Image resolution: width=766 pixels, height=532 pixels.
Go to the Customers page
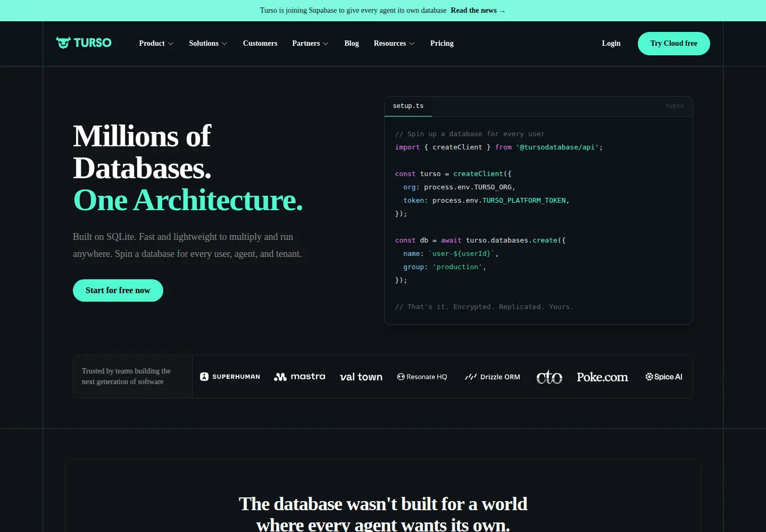[x=260, y=43]
